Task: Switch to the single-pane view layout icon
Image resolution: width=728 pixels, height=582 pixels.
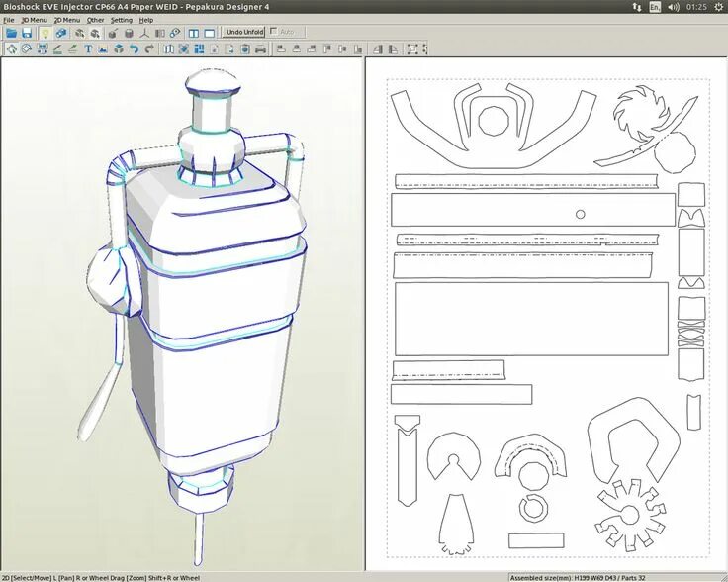Action: [x=210, y=33]
